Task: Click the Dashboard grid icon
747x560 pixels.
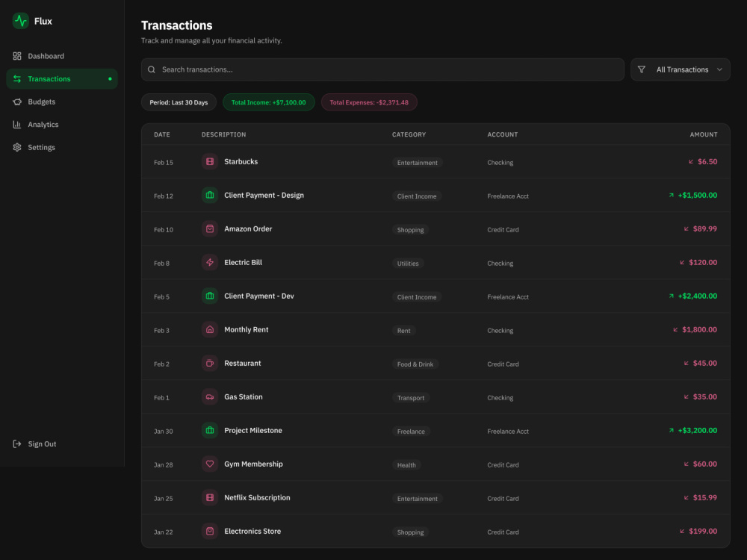Action: point(17,56)
